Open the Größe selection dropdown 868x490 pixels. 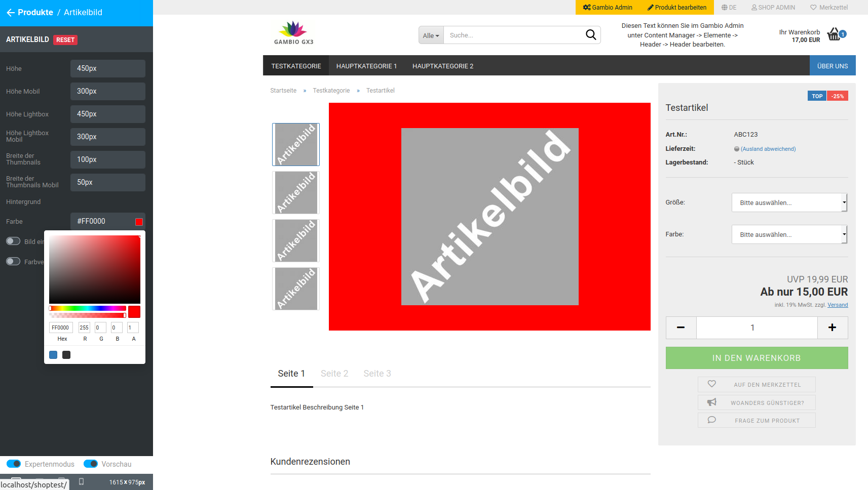(x=788, y=202)
